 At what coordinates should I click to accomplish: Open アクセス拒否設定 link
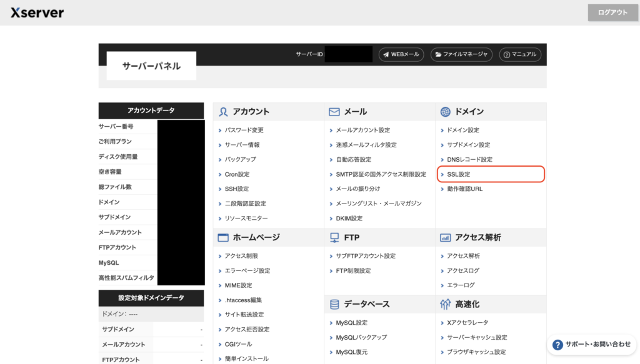[x=247, y=330]
